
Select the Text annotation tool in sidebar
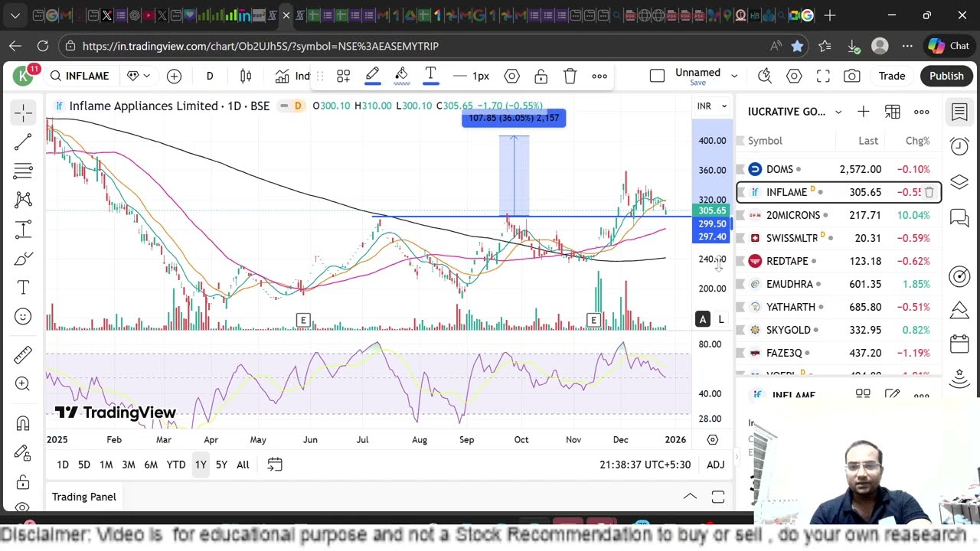(x=23, y=288)
